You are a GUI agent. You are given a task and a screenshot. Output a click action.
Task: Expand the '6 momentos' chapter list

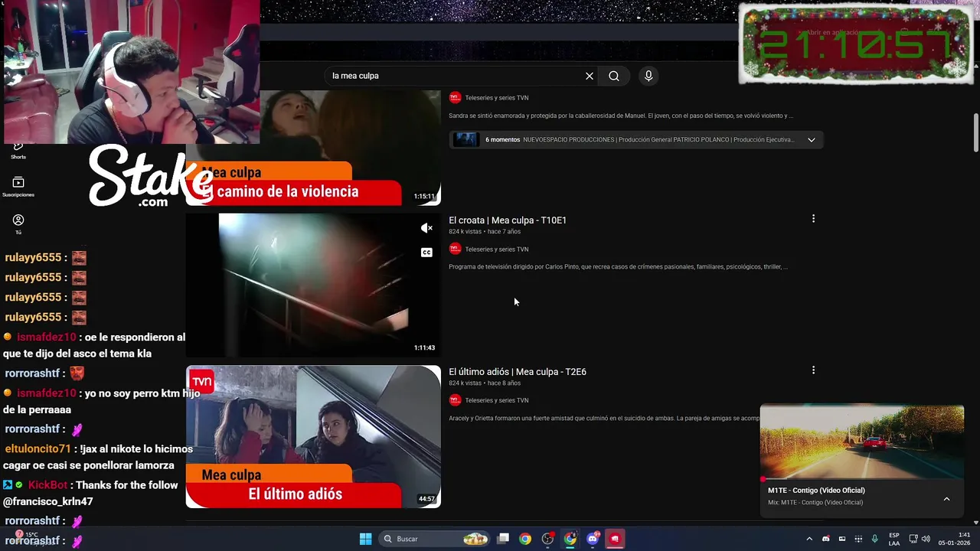(812, 139)
